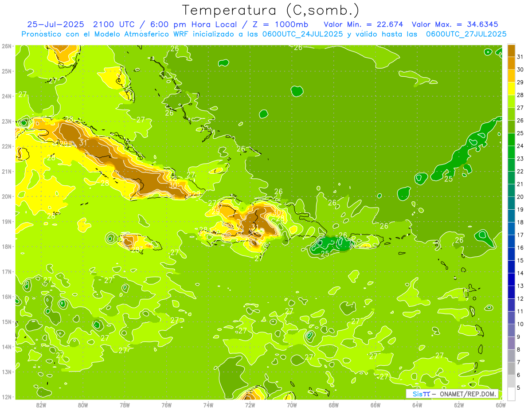Click the legend value label '31'
This screenshot has height=411, width=532.
(520, 56)
